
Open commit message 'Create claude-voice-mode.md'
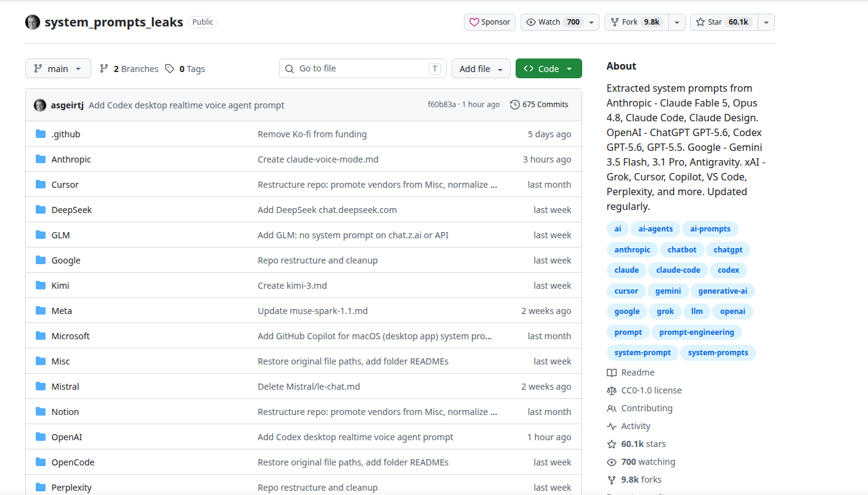point(318,159)
